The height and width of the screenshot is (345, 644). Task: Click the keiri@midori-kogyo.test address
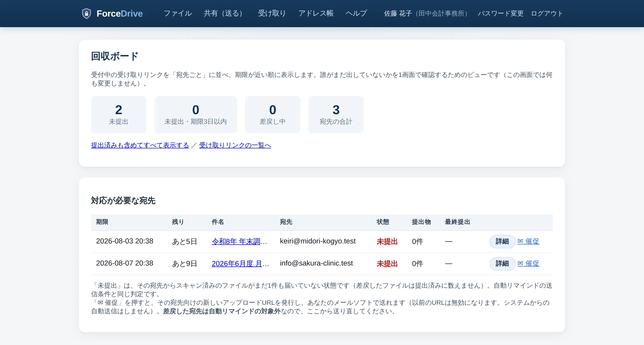[x=318, y=241]
